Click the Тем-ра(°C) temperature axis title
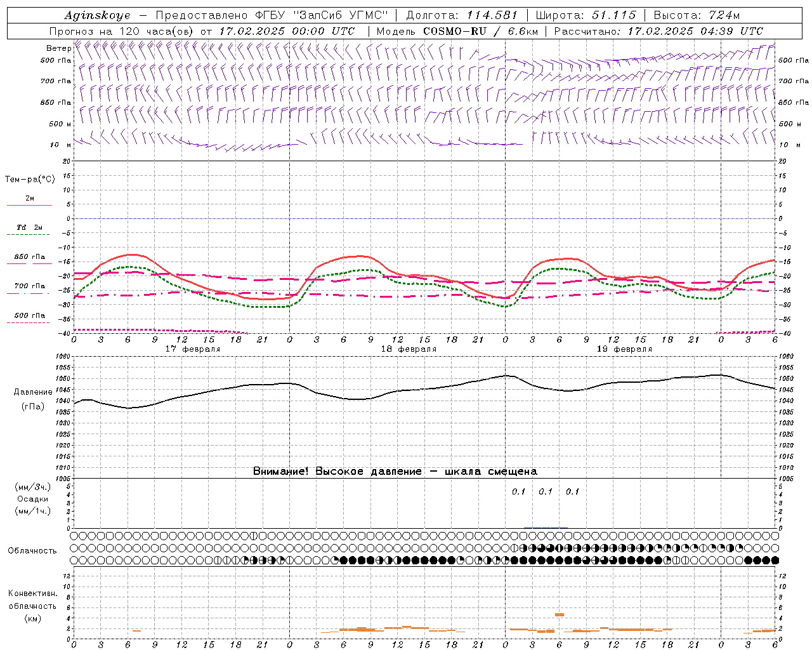Image resolution: width=812 pixels, height=650 pixels. tap(30, 179)
